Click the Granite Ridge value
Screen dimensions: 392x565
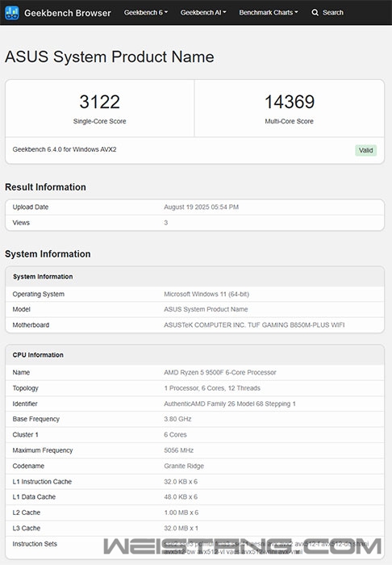click(x=184, y=466)
